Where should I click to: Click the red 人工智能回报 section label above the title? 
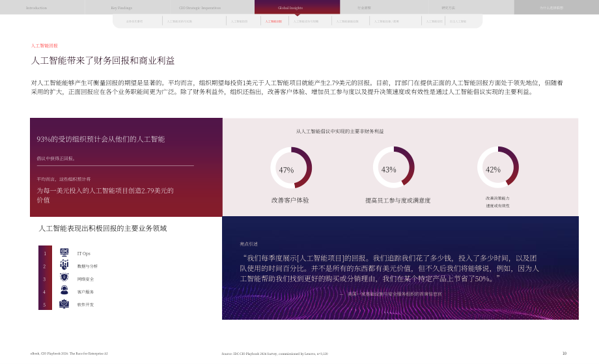point(44,46)
